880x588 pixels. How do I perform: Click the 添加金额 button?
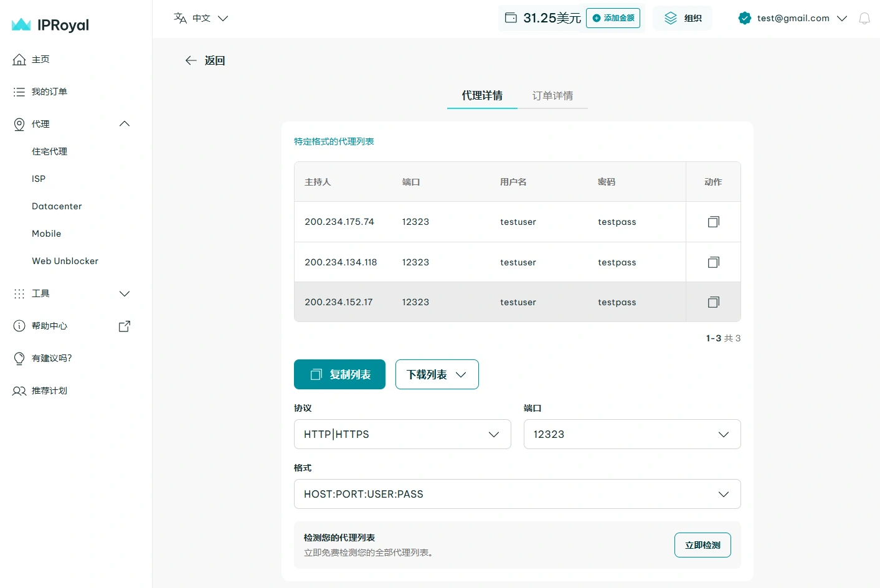pos(613,18)
